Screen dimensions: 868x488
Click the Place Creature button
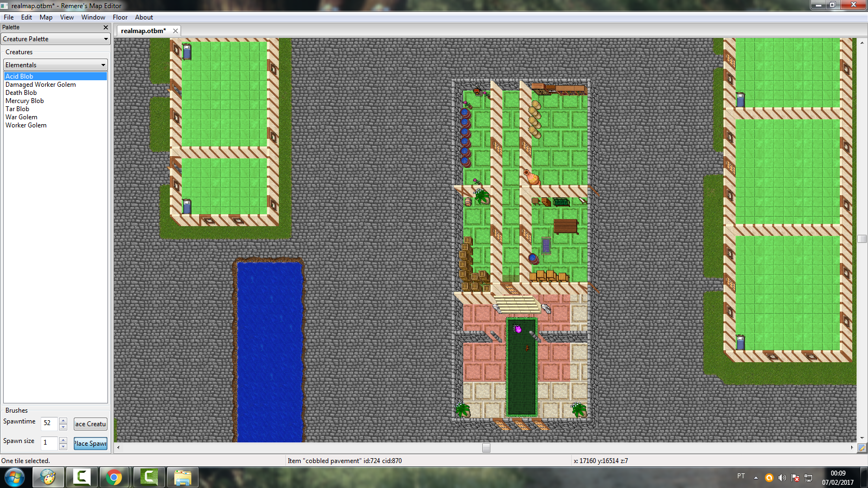point(91,424)
